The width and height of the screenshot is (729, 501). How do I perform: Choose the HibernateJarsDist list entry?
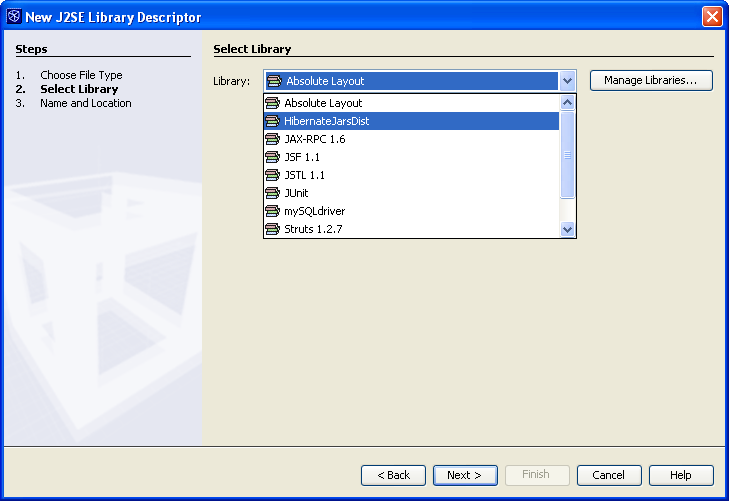click(411, 121)
